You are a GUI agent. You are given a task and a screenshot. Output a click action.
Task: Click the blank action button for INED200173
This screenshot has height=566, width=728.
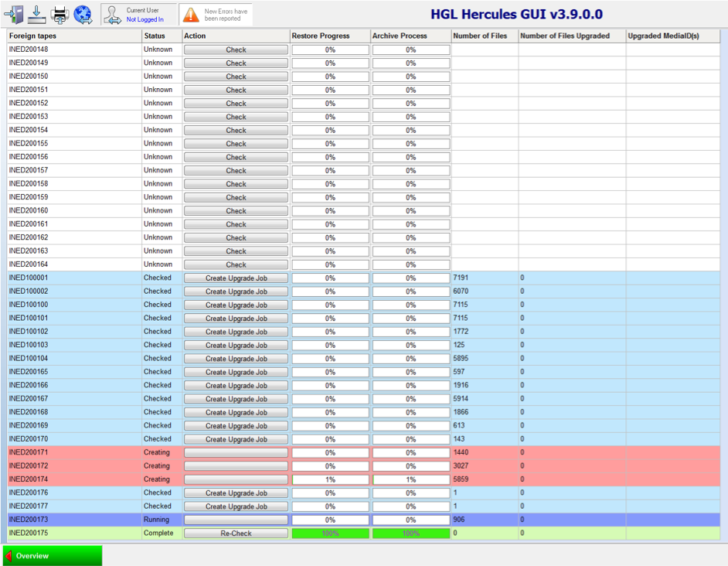(236, 520)
